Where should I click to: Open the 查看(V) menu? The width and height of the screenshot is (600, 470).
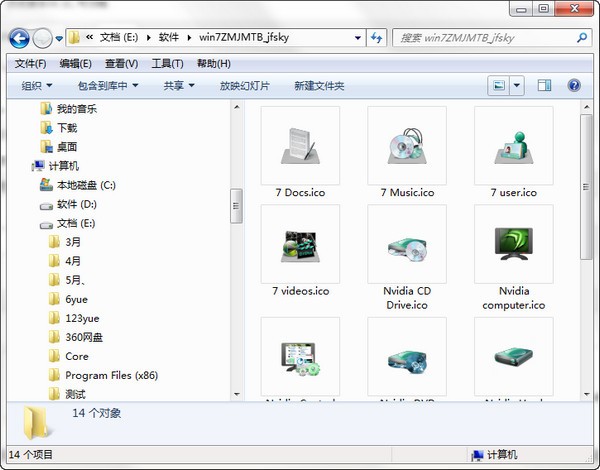pyautogui.click(x=121, y=64)
